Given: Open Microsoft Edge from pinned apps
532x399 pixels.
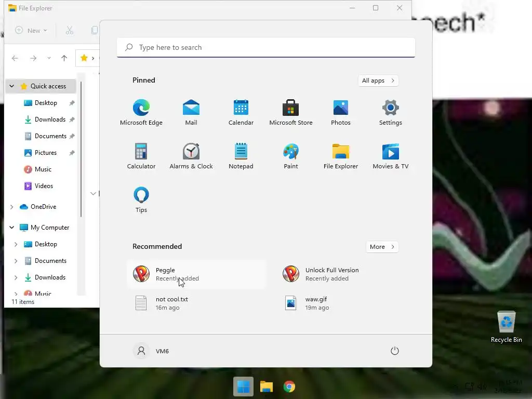Looking at the screenshot, I should (x=141, y=113).
